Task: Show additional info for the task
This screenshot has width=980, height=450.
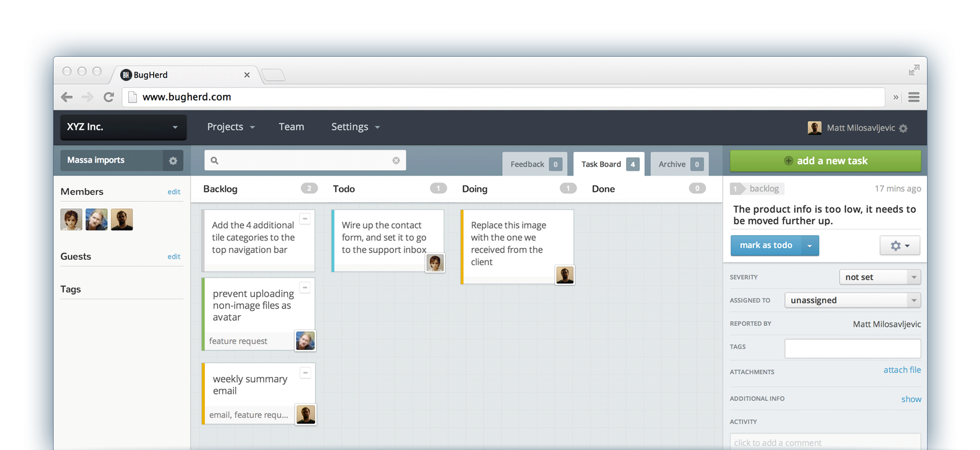Action: point(911,399)
